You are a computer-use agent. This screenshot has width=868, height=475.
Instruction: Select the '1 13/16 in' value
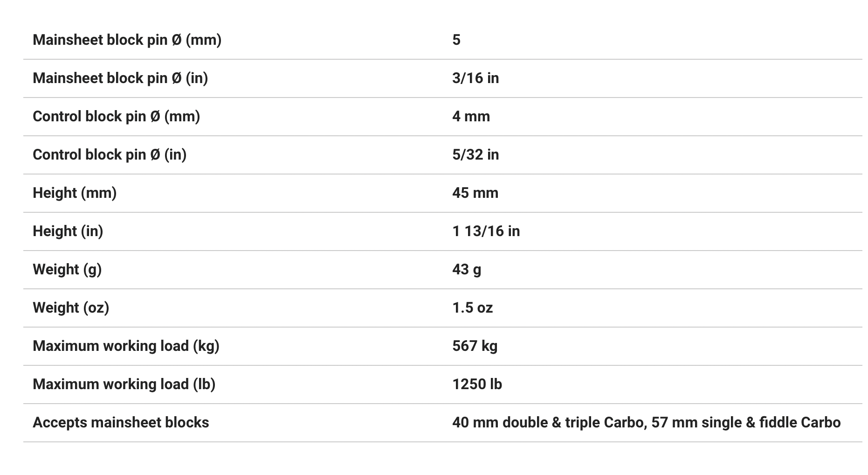click(x=486, y=231)
